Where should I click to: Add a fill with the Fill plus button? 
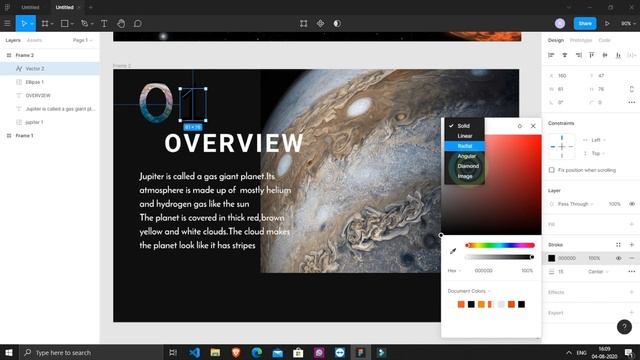click(x=632, y=224)
